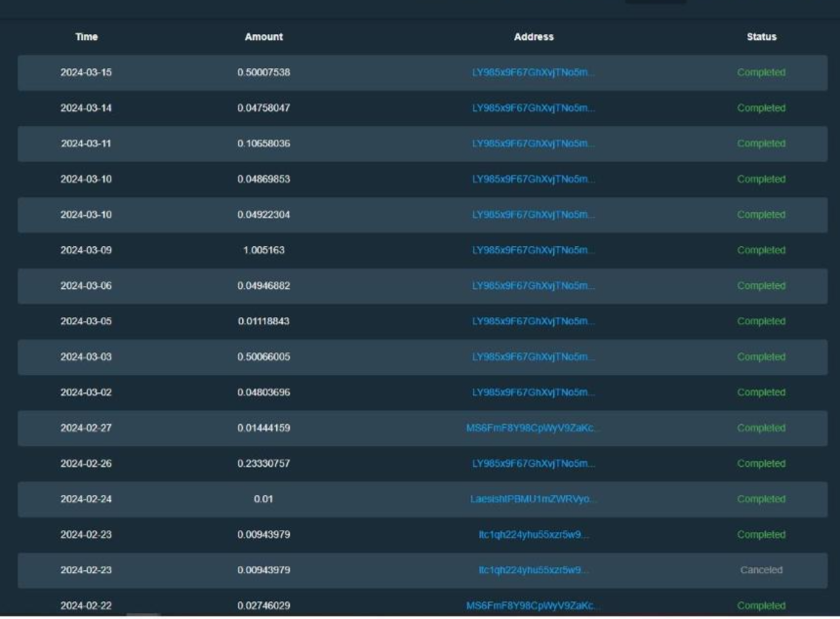The image size is (840, 619).
Task: Click the date 2024-02-27
Action: (86, 428)
